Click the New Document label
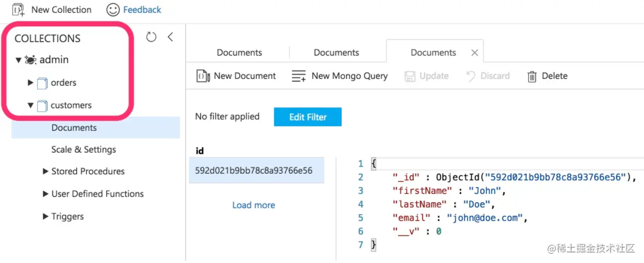 tap(245, 76)
